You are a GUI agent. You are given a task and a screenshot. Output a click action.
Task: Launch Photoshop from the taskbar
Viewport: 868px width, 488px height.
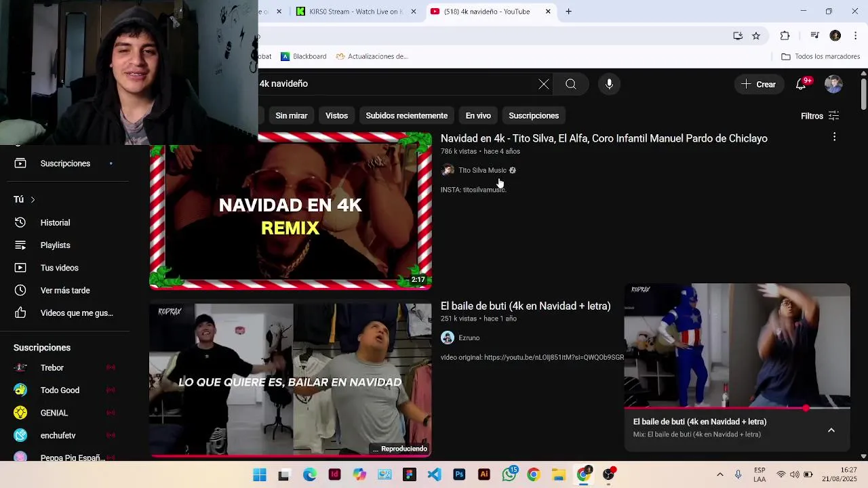459,475
